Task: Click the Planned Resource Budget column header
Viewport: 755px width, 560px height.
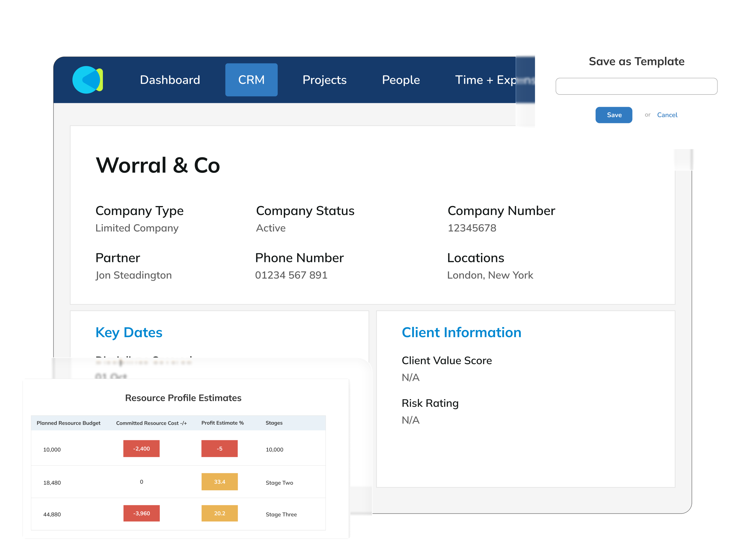Action: [x=69, y=423]
